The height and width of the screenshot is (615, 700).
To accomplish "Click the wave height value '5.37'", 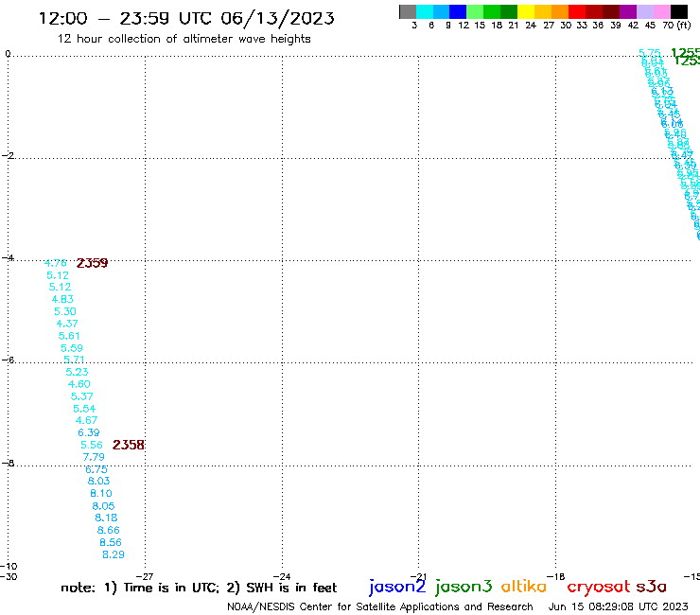I will [x=81, y=396].
